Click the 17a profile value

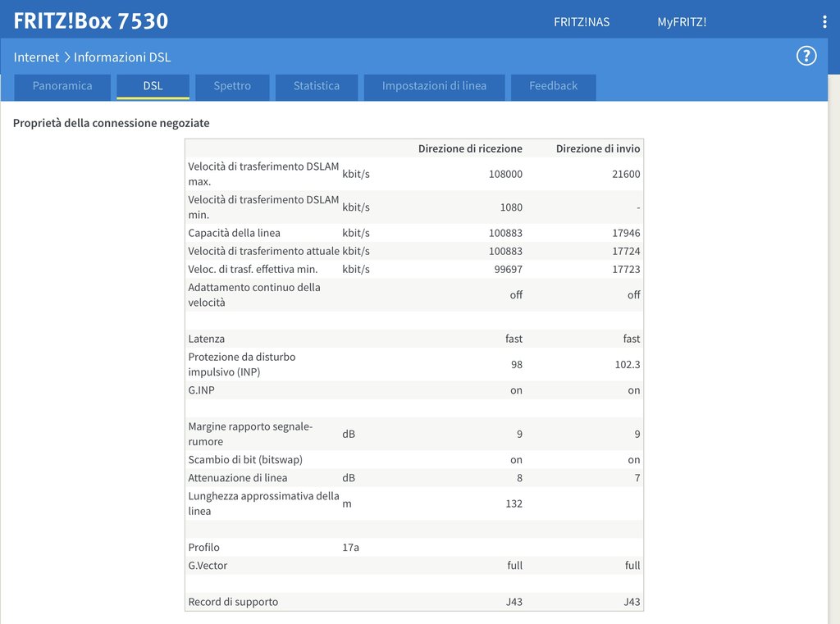350,547
